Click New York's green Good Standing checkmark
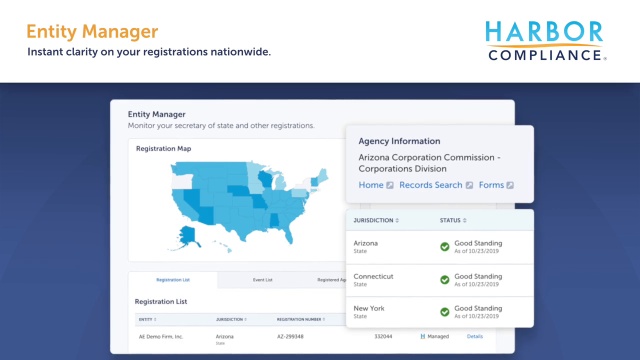Image resolution: width=640 pixels, height=360 pixels. coord(444,312)
